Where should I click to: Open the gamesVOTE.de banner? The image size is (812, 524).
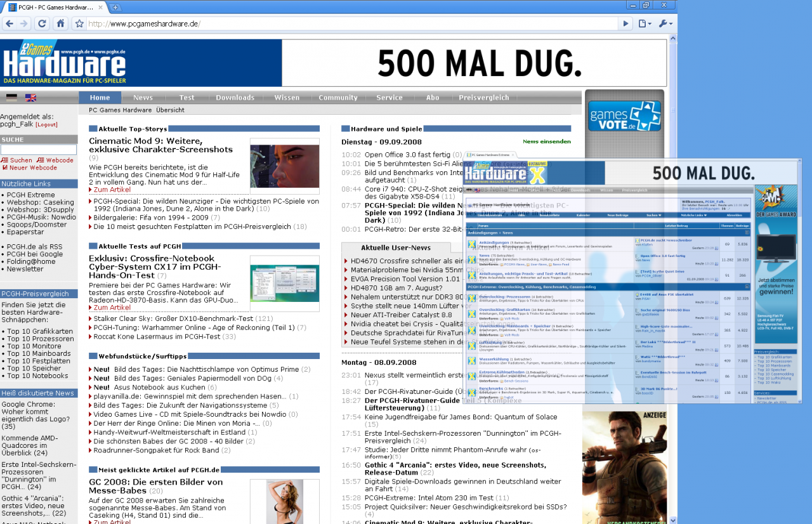[x=624, y=116]
